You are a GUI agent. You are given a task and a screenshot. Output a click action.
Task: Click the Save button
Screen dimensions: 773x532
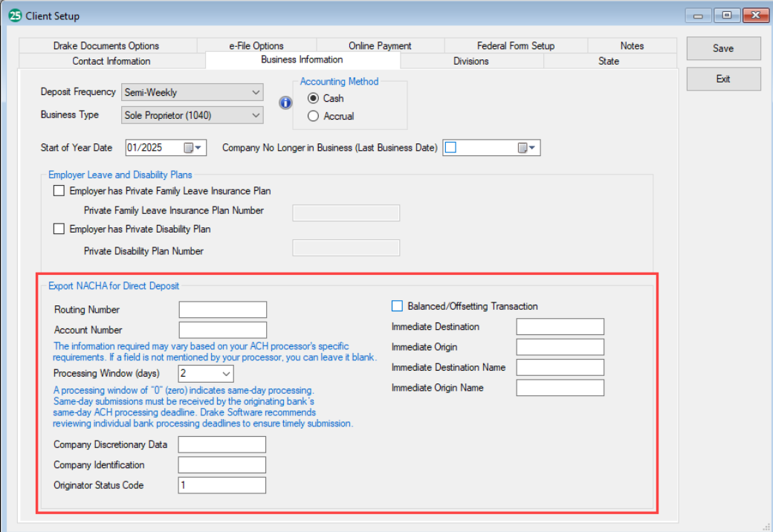[722, 48]
